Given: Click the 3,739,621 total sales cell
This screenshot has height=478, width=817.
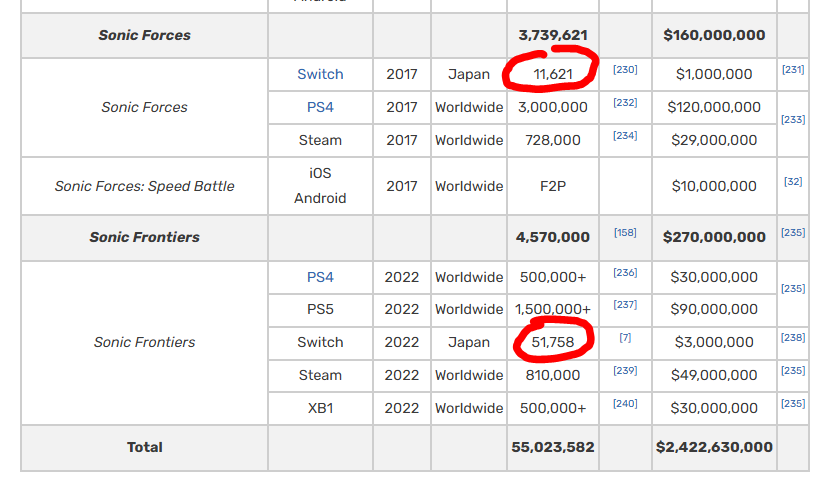Looking at the screenshot, I should pyautogui.click(x=553, y=35).
